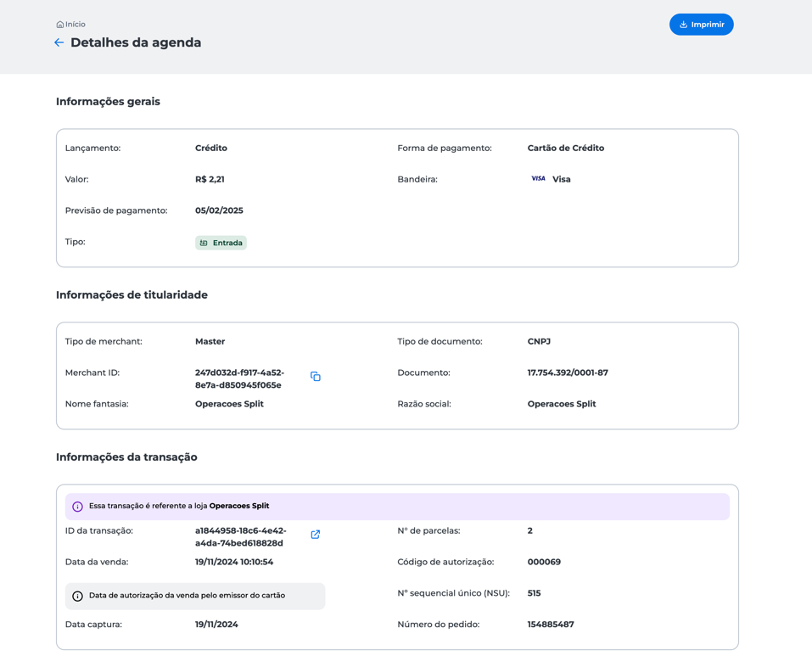Click the Número do pedido label
The image size is (812, 667).
(x=439, y=624)
